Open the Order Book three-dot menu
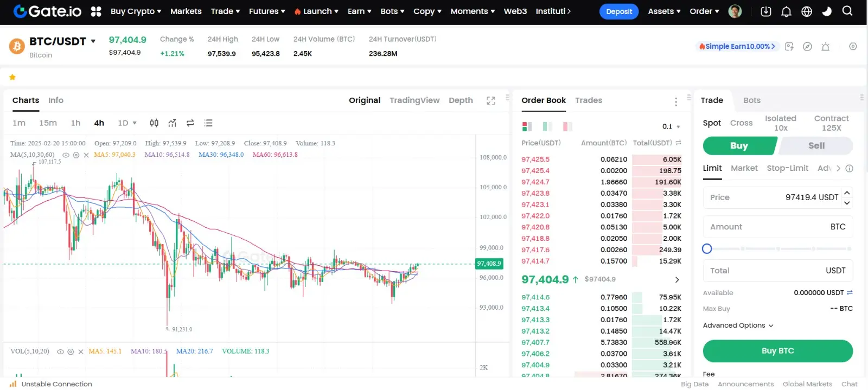The width and height of the screenshot is (868, 390). click(676, 101)
